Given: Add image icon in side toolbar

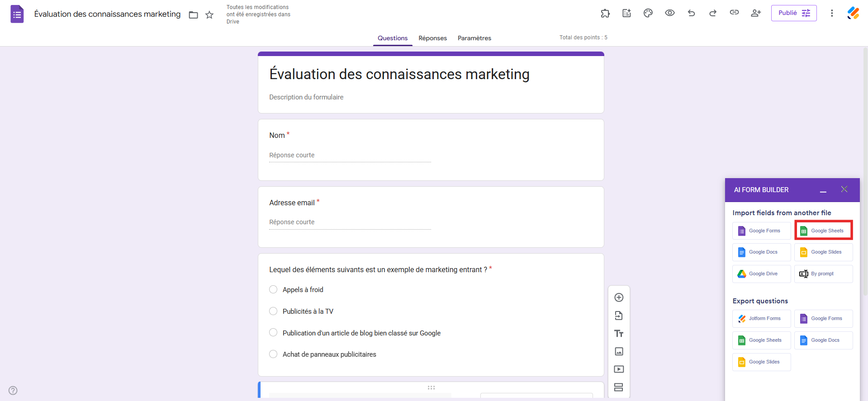Looking at the screenshot, I should click(619, 351).
